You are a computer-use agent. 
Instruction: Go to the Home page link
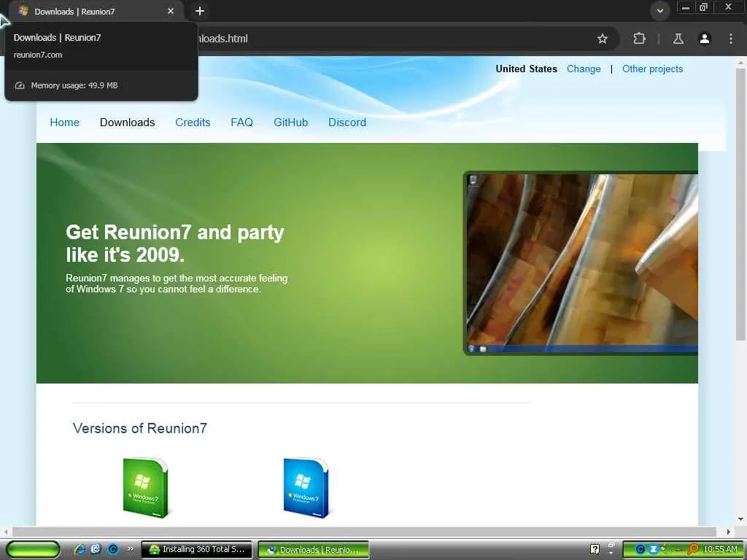pyautogui.click(x=65, y=122)
